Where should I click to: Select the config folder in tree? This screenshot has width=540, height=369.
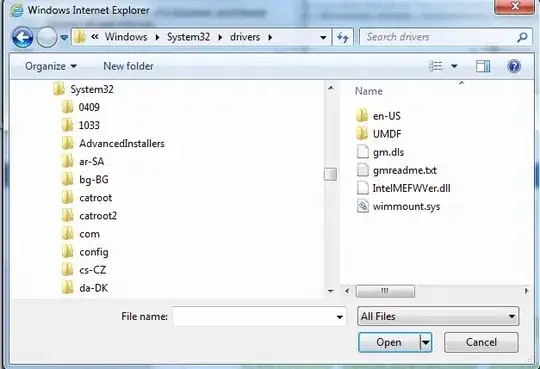click(x=85, y=252)
